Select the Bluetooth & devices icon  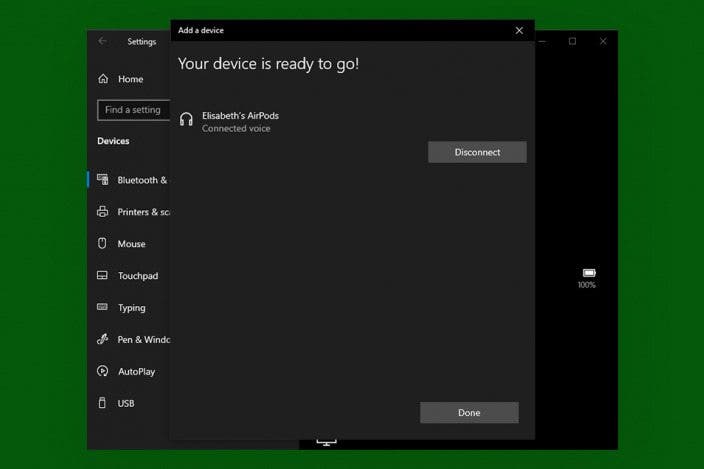pyautogui.click(x=103, y=180)
